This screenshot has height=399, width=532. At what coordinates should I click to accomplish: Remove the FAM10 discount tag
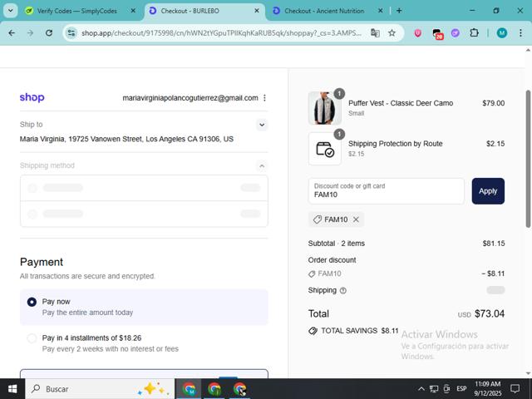356,219
